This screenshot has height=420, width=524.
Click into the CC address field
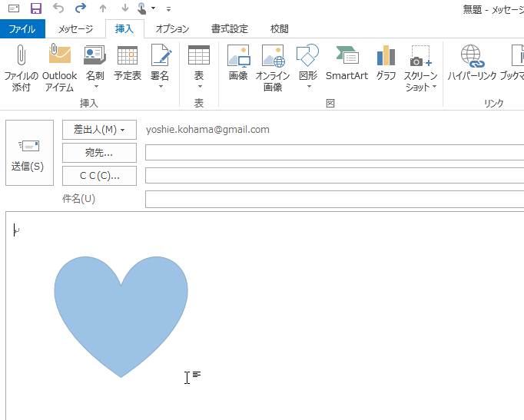(334, 176)
